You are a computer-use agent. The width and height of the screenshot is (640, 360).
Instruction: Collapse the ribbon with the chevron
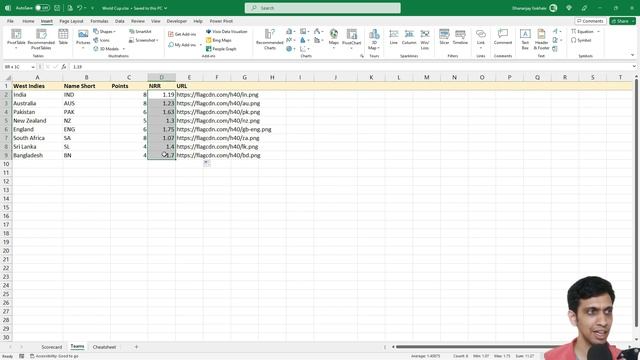coord(632,55)
